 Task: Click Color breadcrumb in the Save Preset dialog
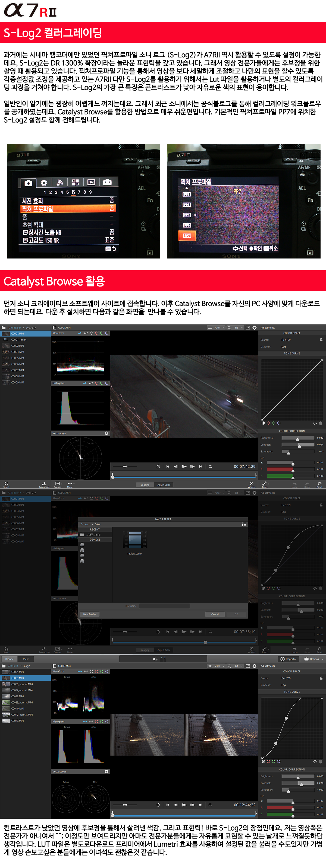98,524
